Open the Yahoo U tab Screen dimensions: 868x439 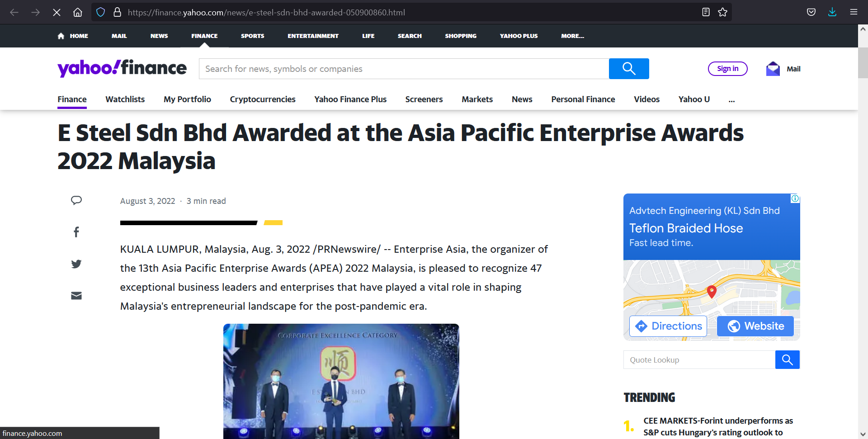coord(694,99)
